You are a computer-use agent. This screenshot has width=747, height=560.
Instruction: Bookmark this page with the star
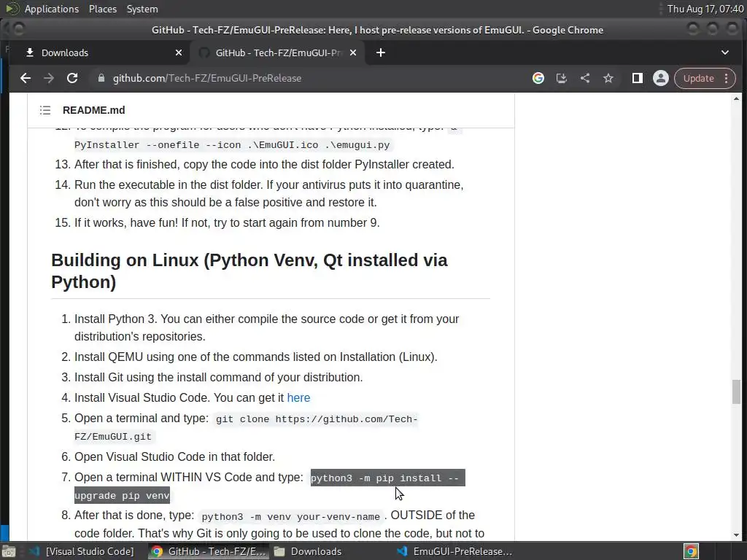pos(608,78)
